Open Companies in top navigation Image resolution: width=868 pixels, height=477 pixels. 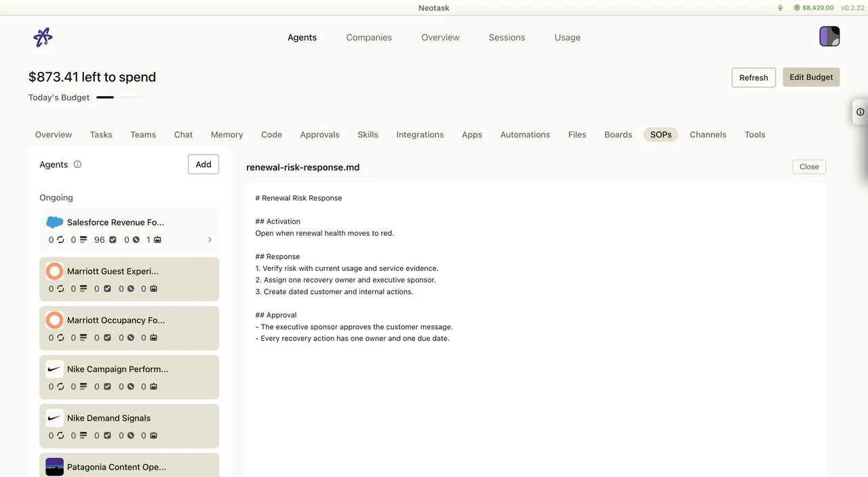point(369,37)
